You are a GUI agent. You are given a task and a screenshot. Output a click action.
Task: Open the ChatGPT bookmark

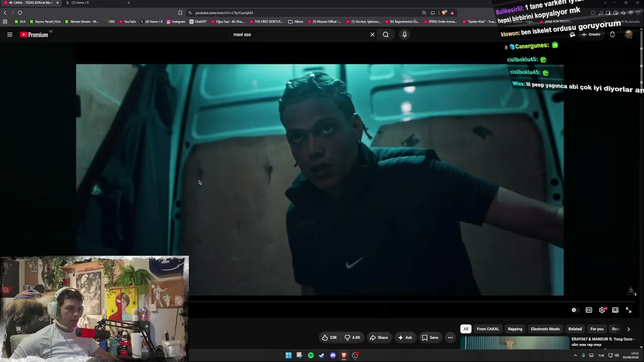198,22
